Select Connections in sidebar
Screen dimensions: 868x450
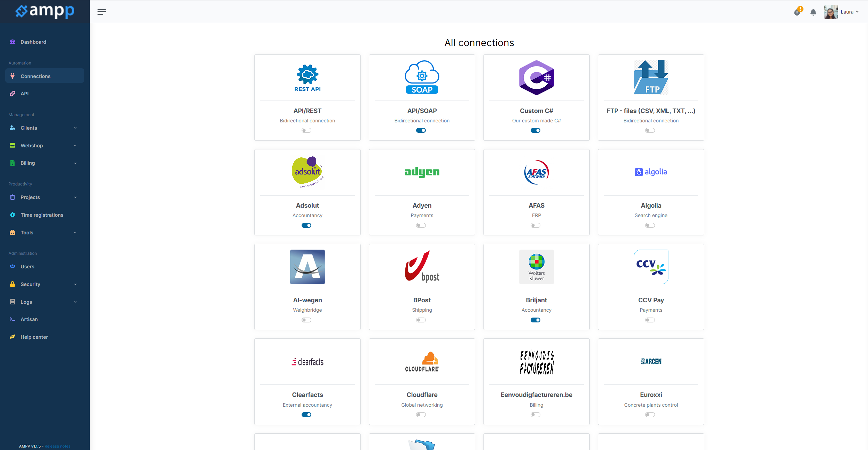click(45, 76)
